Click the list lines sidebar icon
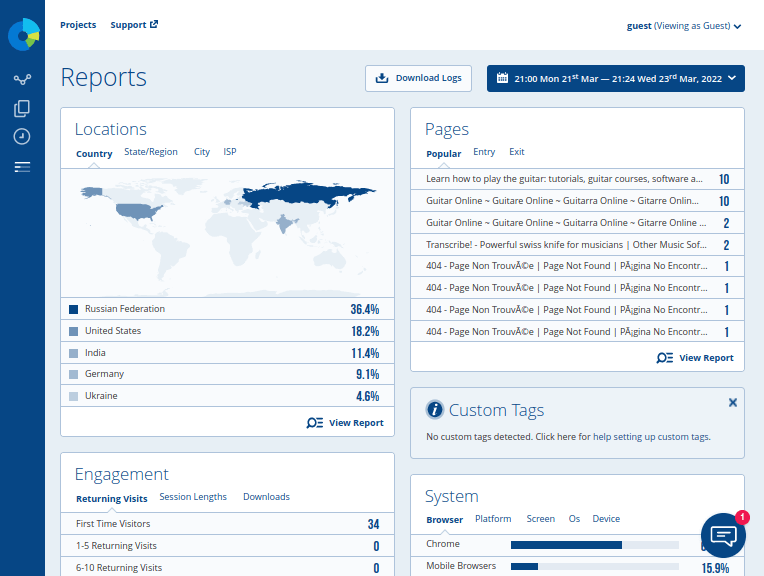Image resolution: width=764 pixels, height=576 pixels. pos(22,167)
